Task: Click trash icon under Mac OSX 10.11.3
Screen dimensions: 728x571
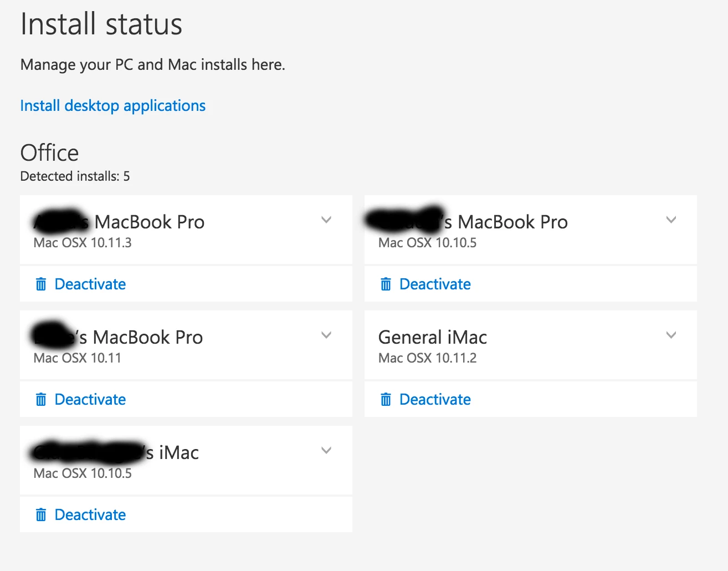Action: pos(41,284)
